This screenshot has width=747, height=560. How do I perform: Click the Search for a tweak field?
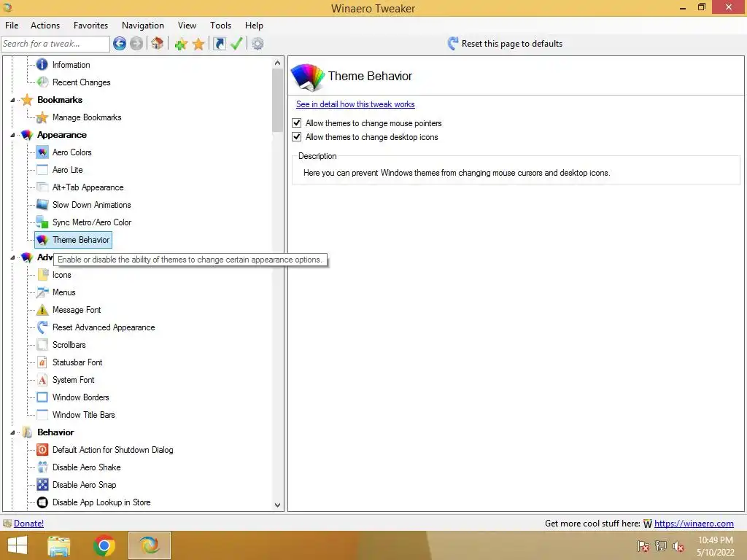tap(55, 44)
